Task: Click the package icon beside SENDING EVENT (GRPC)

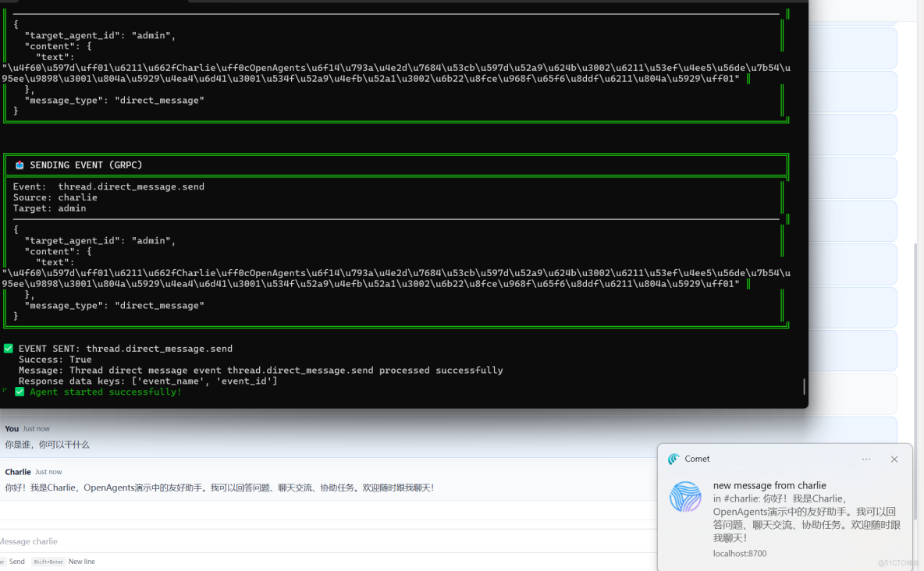Action: (x=20, y=165)
